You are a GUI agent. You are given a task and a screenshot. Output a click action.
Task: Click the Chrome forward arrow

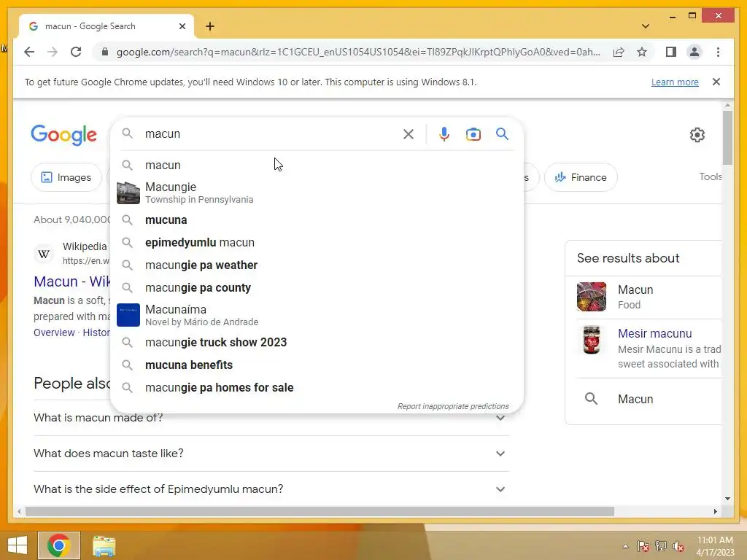(x=53, y=52)
